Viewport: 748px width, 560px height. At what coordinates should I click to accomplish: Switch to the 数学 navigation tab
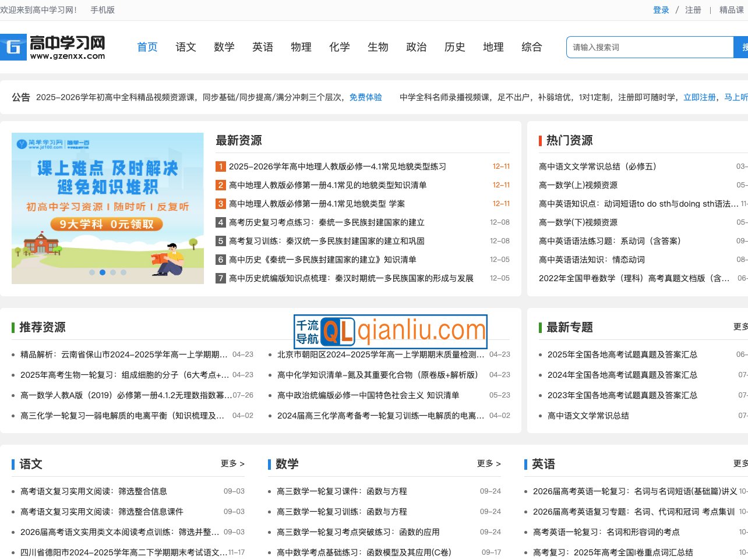point(224,47)
